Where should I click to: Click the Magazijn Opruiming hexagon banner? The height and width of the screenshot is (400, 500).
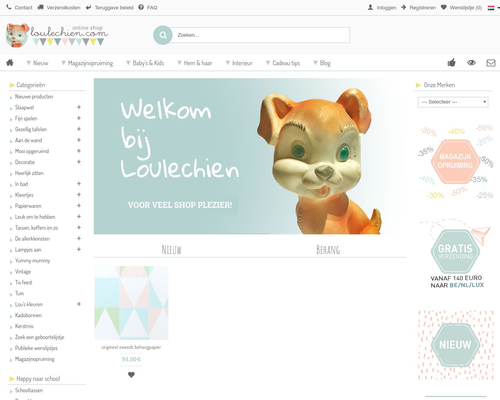coord(455,161)
